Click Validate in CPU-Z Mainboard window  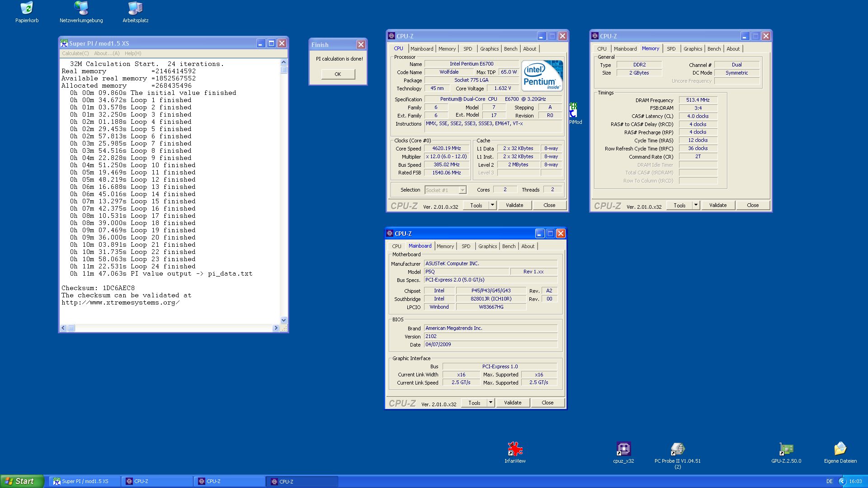513,403
